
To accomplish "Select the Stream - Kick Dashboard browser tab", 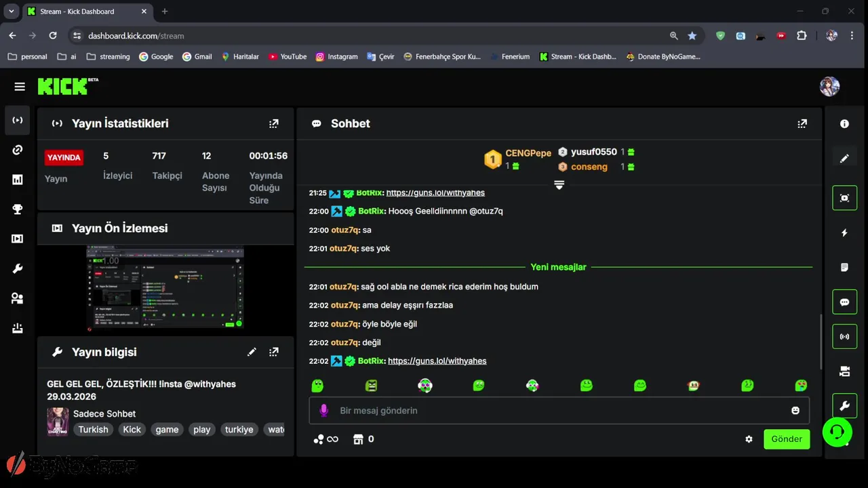I will [87, 12].
